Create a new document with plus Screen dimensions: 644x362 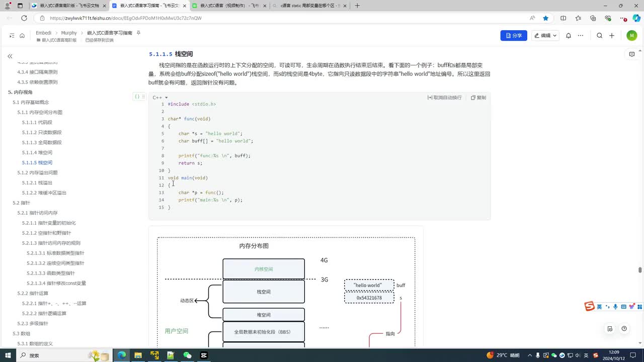pos(612,36)
